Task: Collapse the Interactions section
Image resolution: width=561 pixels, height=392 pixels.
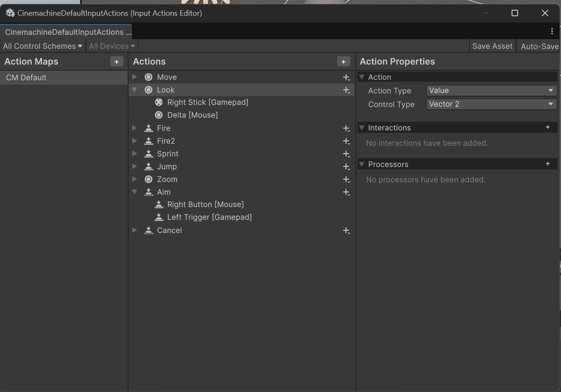Action: (x=362, y=128)
